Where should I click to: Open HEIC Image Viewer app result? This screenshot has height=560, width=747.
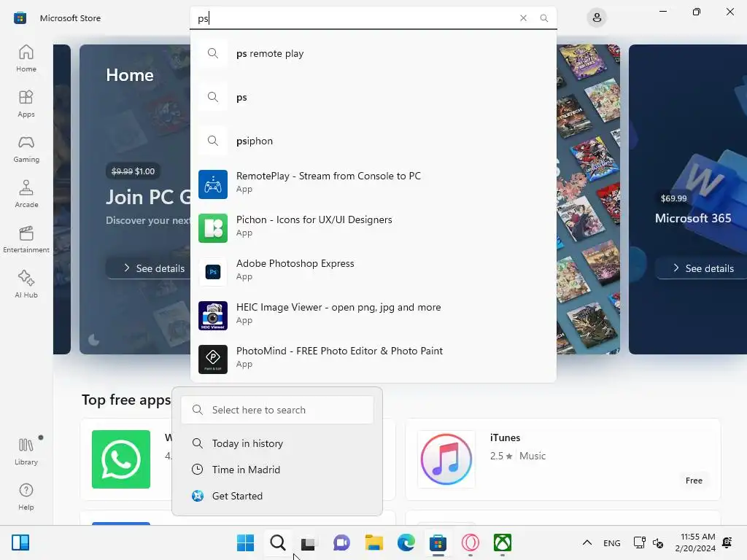(373, 316)
